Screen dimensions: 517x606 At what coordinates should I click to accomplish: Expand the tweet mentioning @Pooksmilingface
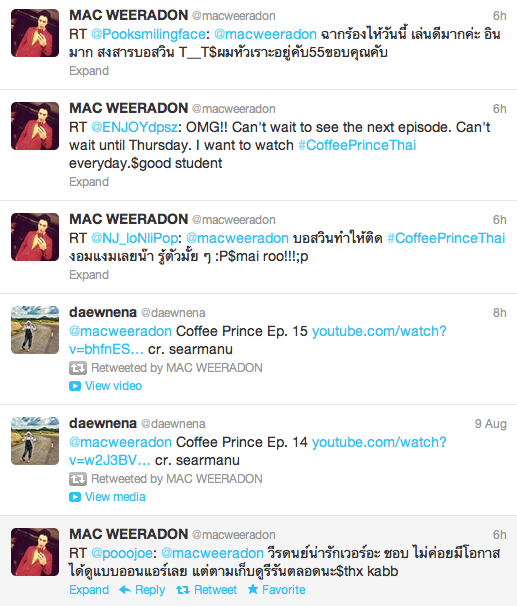(89, 71)
